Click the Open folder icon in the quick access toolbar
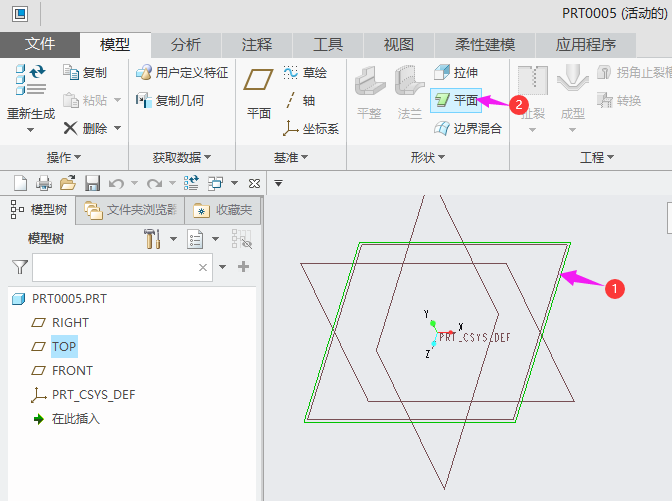 tap(68, 183)
